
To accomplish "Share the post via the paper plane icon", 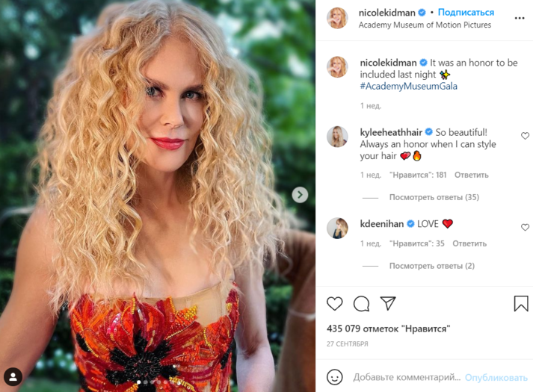I will point(388,303).
